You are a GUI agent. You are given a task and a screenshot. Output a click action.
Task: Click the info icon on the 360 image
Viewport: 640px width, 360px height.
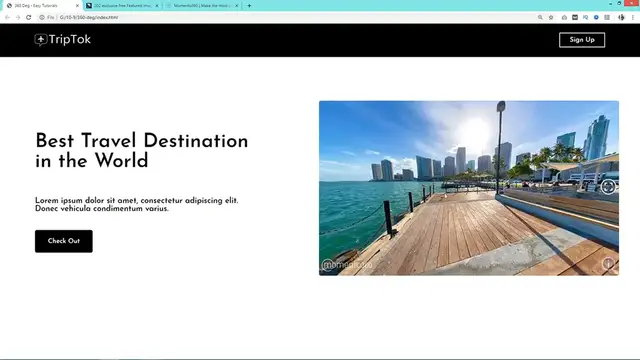coord(608,263)
